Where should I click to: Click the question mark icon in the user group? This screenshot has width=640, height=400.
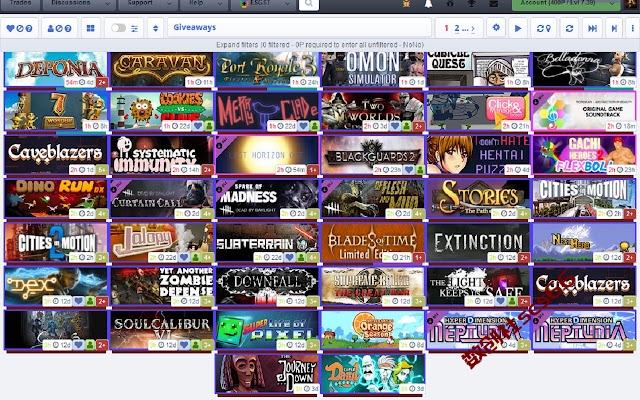click(68, 28)
